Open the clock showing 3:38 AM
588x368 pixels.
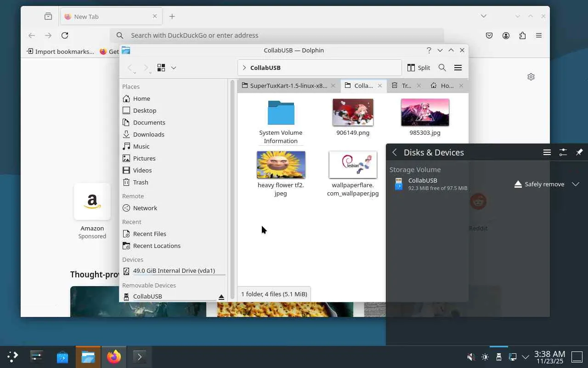[549, 357]
